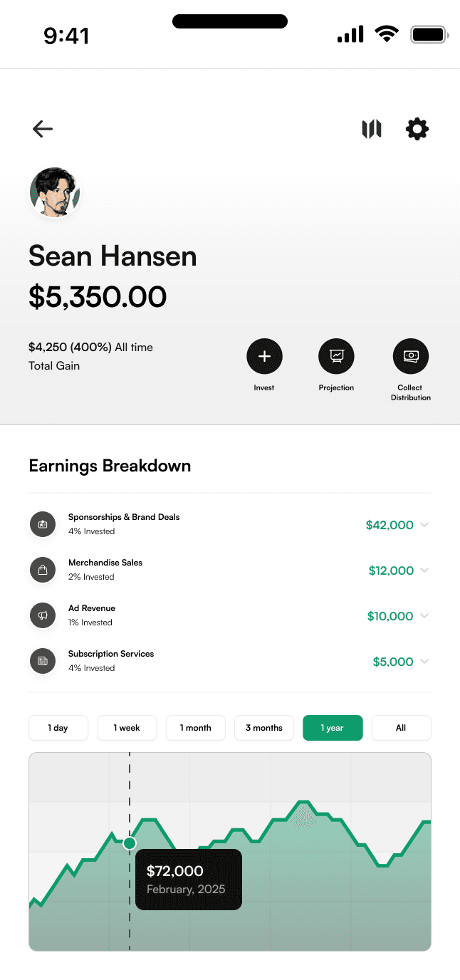The height and width of the screenshot is (980, 460).
Task: Switch chart to 1 week range
Action: coord(127,728)
